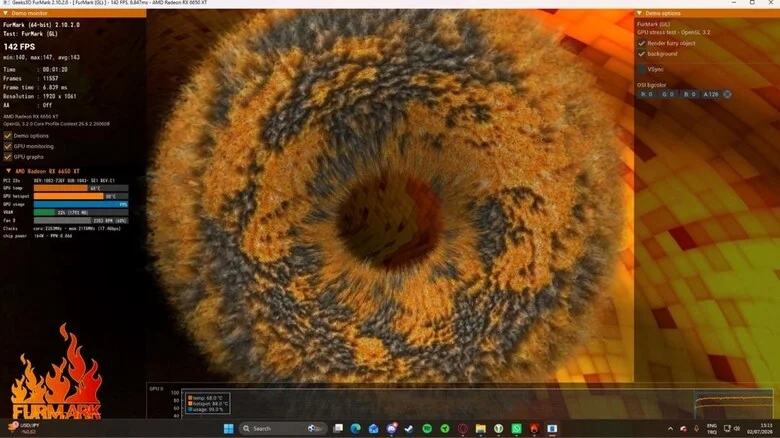Viewport: 780px width, 438px height.
Task: Click the G value field of OSI bgcolor
Action: (x=668, y=94)
